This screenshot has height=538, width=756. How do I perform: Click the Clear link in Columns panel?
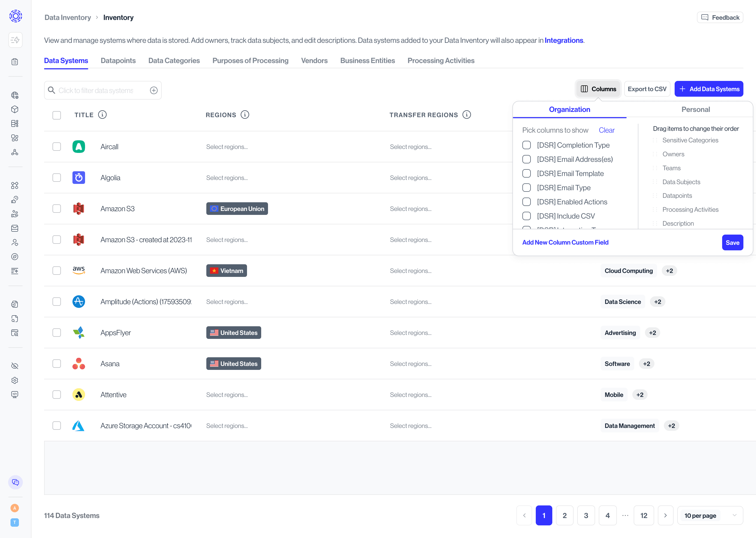pyautogui.click(x=606, y=130)
